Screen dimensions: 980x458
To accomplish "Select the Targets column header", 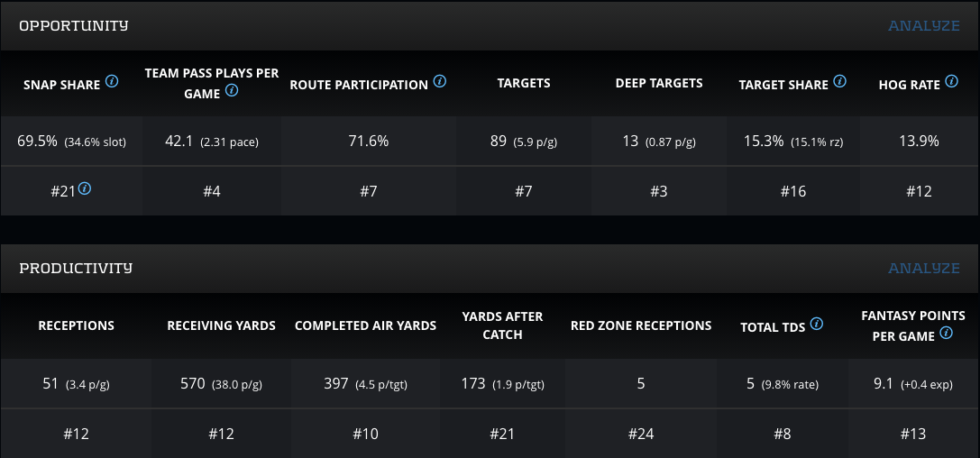I will [524, 83].
